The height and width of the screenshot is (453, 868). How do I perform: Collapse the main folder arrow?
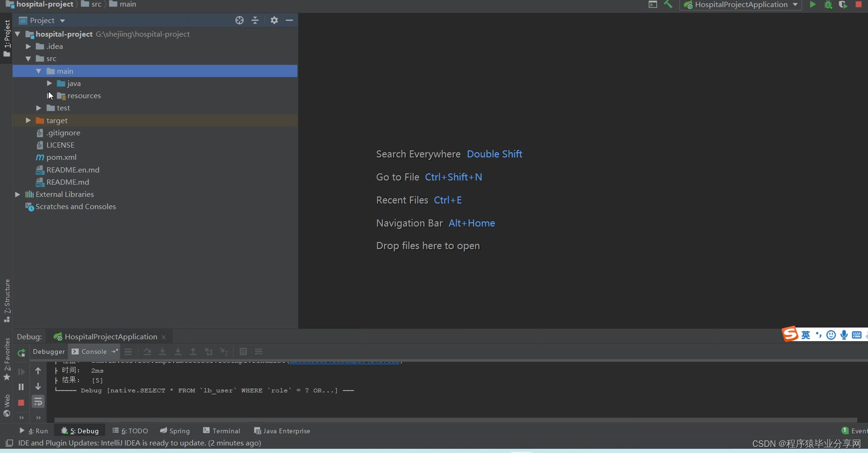tap(39, 71)
